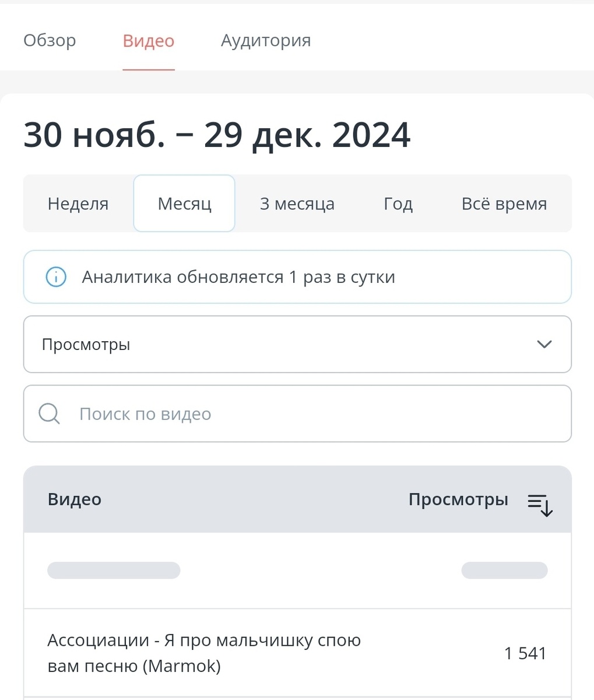Viewport: 594px width, 700px height.
Task: Select the Видео tab
Action: (x=148, y=40)
